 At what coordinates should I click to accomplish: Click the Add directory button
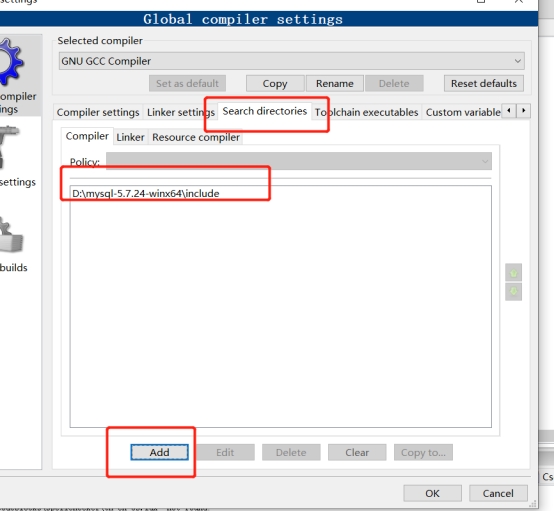159,452
